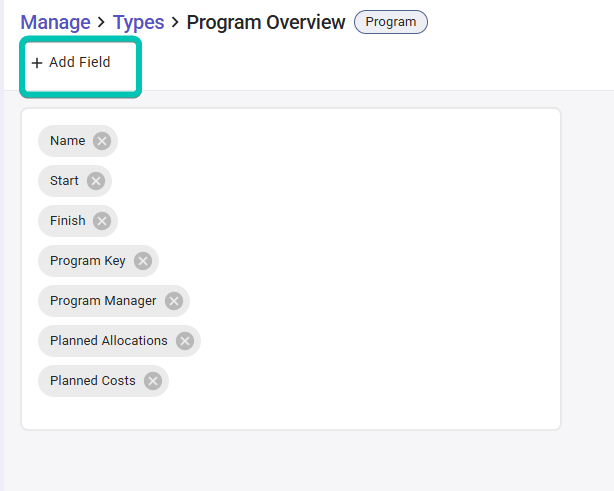Viewport: 614px width, 491px height.
Task: Open the Types breadcrumb link
Action: [139, 22]
